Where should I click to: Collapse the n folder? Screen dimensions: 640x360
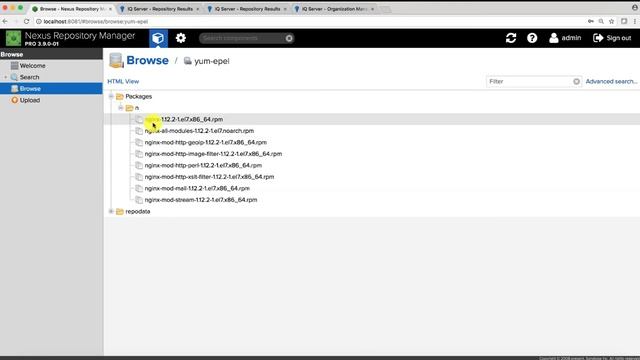(121, 108)
